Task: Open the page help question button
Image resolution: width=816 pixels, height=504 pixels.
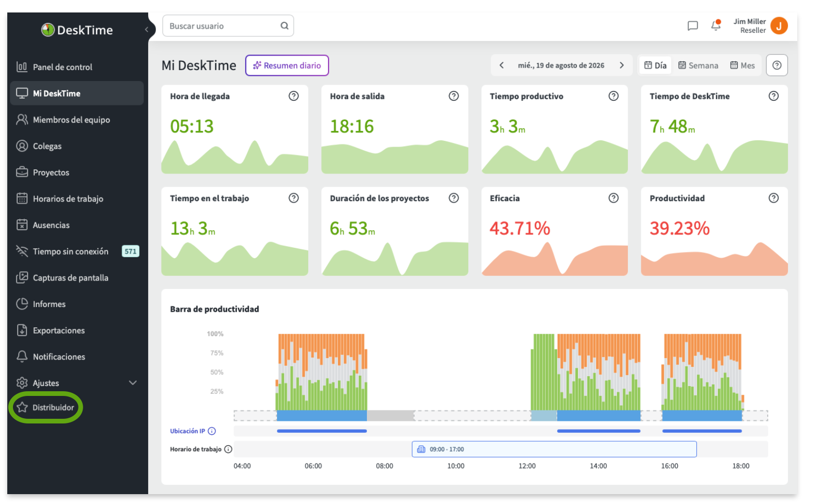Action: [x=777, y=65]
